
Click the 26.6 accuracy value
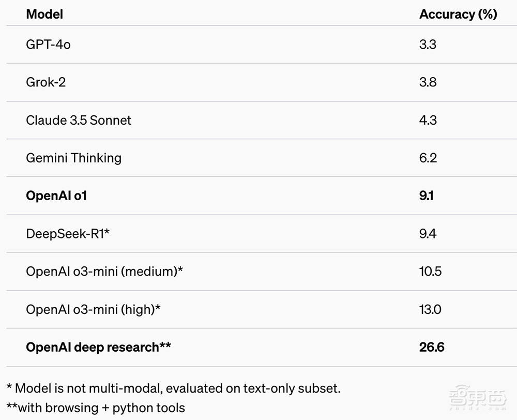[x=432, y=347]
